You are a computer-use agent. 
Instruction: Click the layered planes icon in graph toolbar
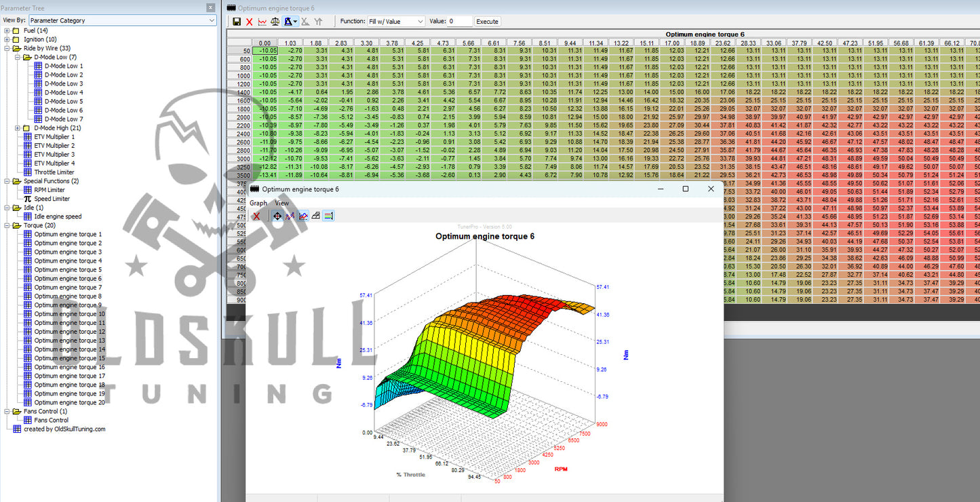click(x=316, y=216)
